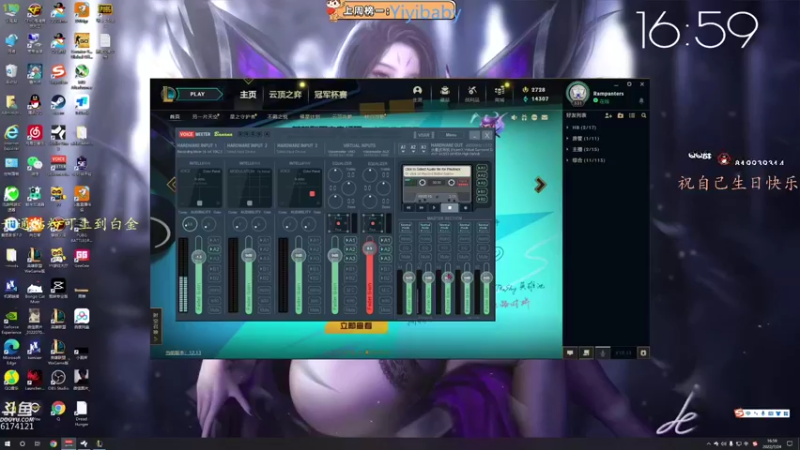Open chat icon at friends panel bottom
Image resolution: width=800 pixels, height=450 pixels.
tap(570, 353)
